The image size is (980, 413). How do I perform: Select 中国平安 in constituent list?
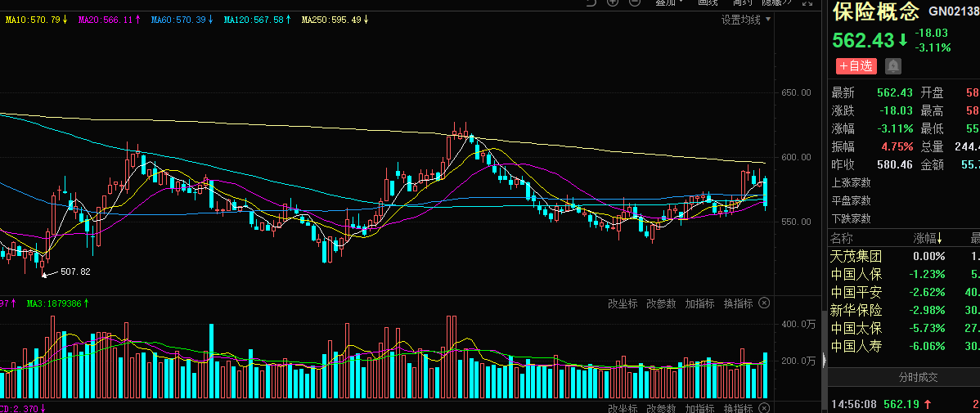click(x=856, y=292)
